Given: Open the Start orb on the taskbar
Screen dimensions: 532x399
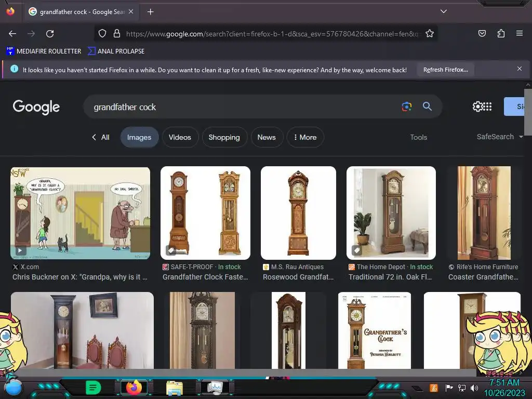Looking at the screenshot, I should coord(13,388).
